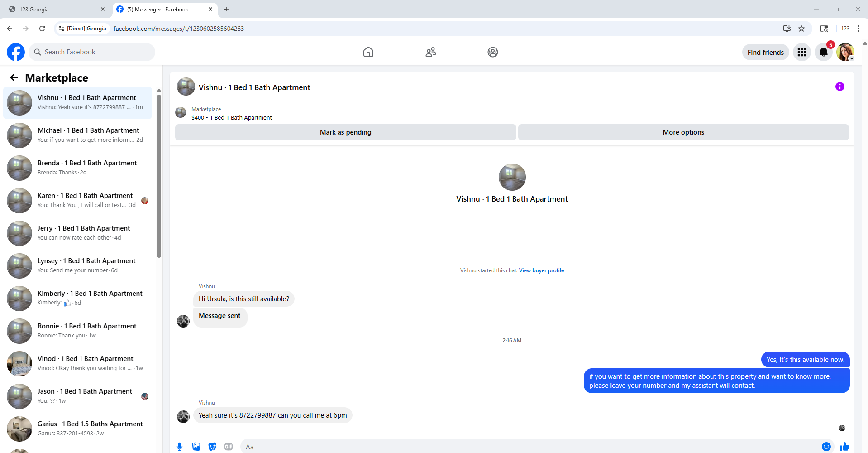Click Vishnu's avatar beside the phone number message
The width and height of the screenshot is (868, 453).
point(183,416)
